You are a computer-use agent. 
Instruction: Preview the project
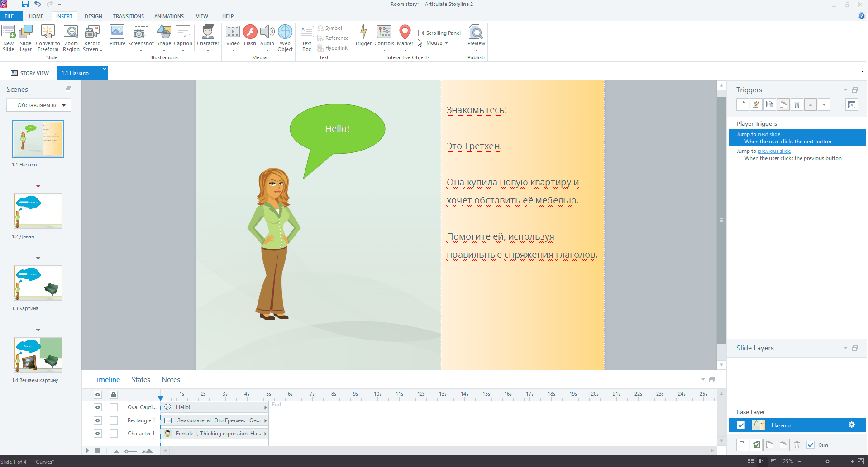[476, 38]
